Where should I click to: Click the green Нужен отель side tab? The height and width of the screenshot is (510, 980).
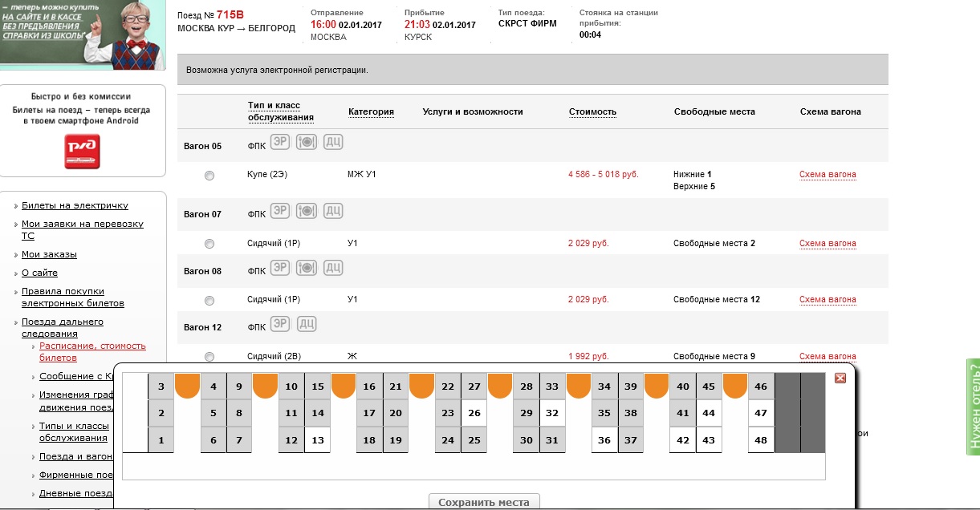[x=974, y=406]
